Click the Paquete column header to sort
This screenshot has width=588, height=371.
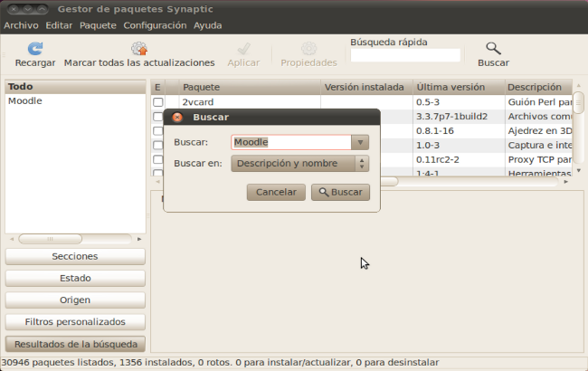click(248, 88)
